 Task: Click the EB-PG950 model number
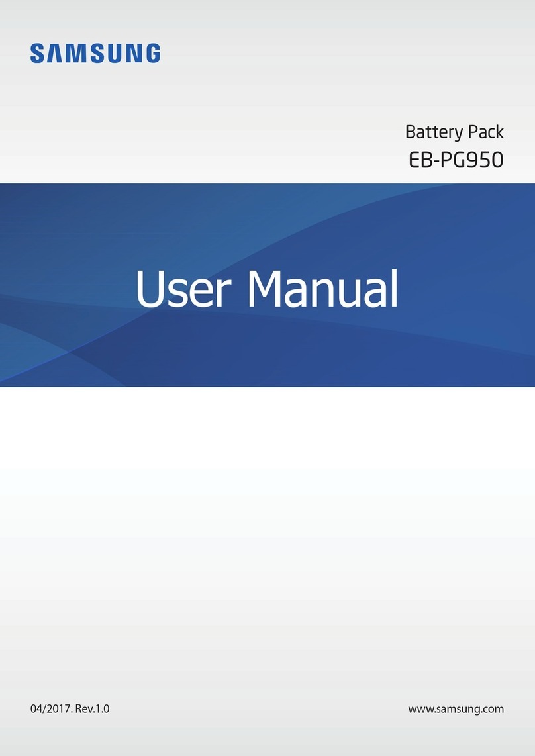(x=456, y=160)
